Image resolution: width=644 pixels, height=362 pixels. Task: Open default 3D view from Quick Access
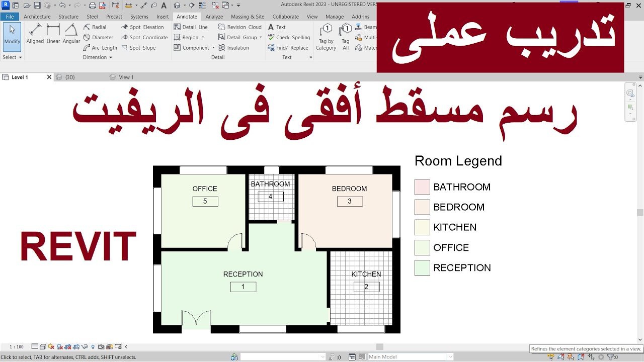click(x=177, y=6)
